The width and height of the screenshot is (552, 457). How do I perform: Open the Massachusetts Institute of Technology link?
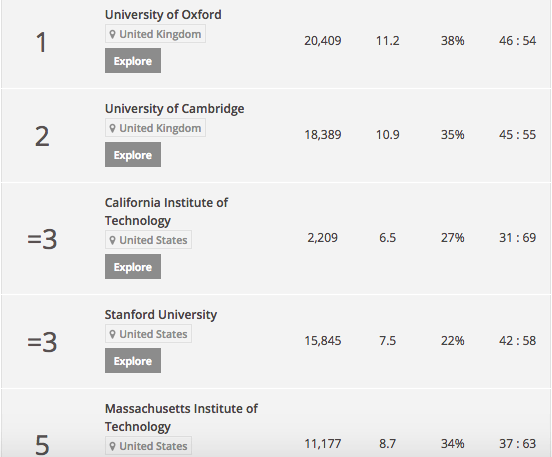pos(181,418)
